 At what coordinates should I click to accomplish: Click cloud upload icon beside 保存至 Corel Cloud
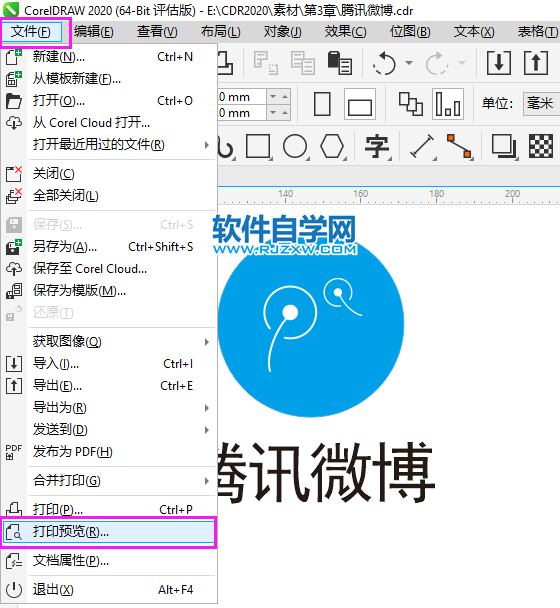pyautogui.click(x=14, y=269)
